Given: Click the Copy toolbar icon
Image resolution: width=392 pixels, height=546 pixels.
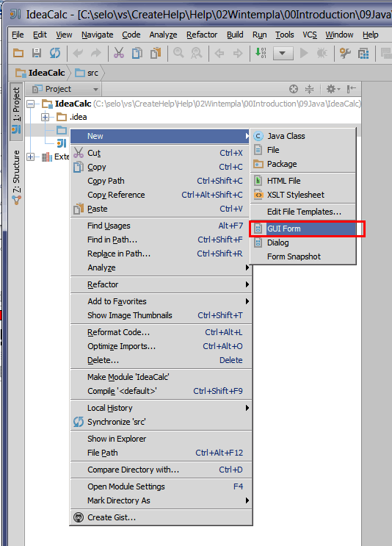Looking at the screenshot, I should [137, 53].
